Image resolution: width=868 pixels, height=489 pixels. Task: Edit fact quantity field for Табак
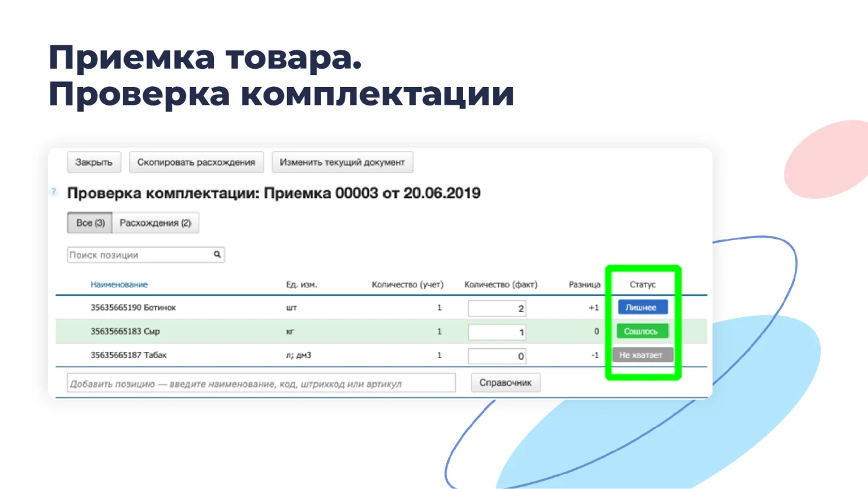[497, 356]
